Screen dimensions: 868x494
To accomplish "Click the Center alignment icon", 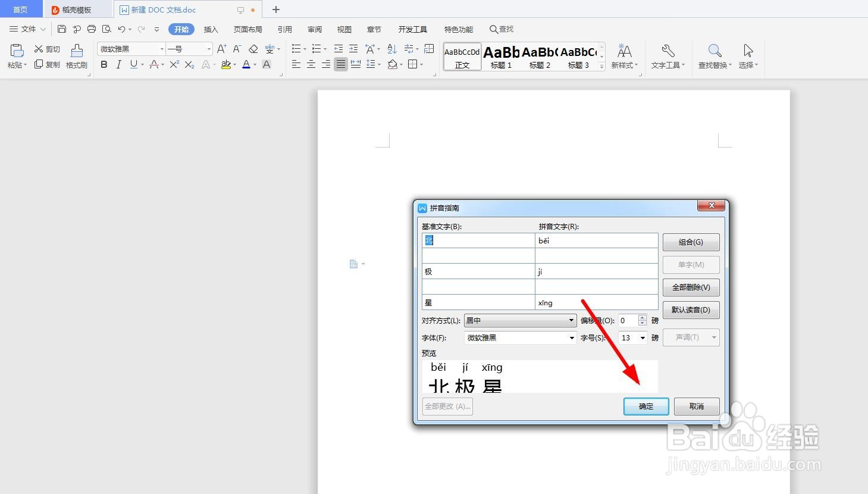I will tap(311, 64).
